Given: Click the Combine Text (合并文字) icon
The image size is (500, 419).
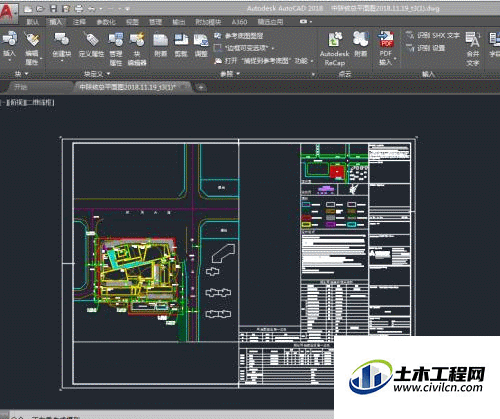Looking at the screenshot, I should click(x=473, y=40).
